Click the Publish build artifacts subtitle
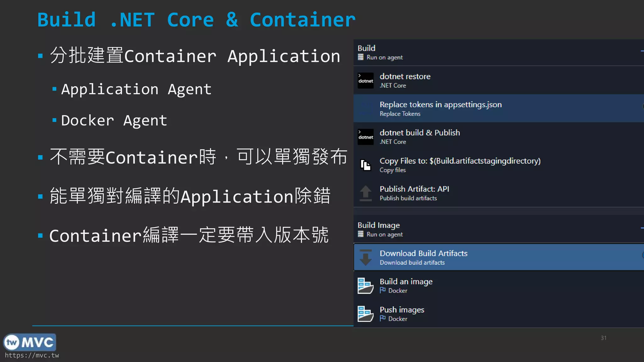This screenshot has height=362, width=644. [408, 198]
